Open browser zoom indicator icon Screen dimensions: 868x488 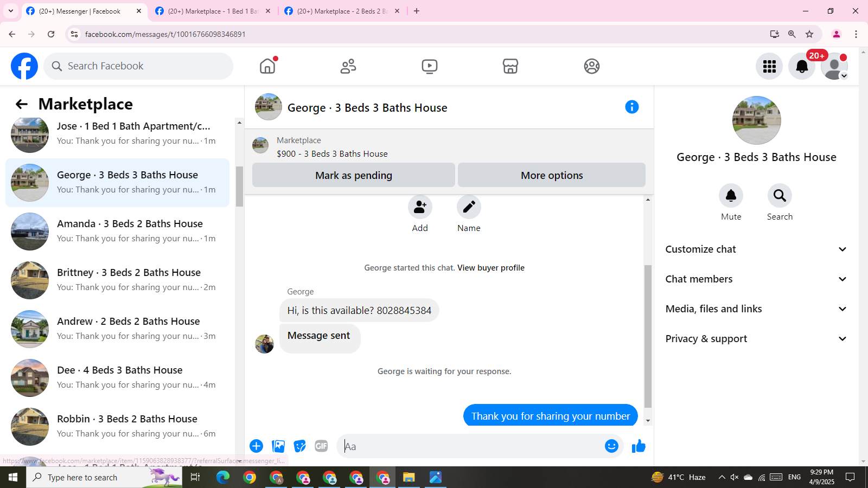click(x=792, y=34)
